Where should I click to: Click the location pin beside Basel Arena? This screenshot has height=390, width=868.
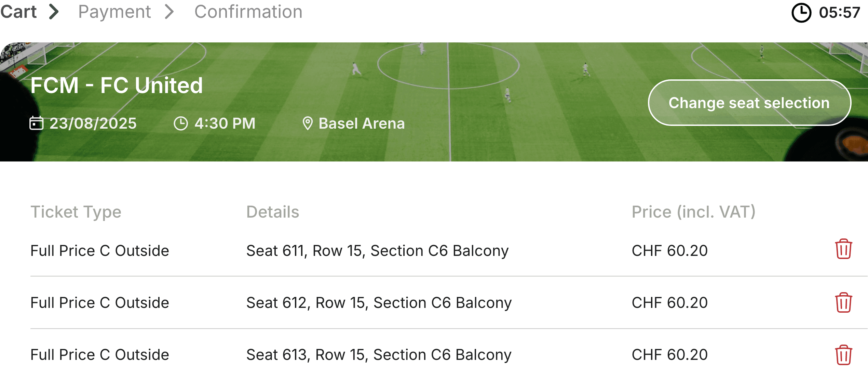308,123
